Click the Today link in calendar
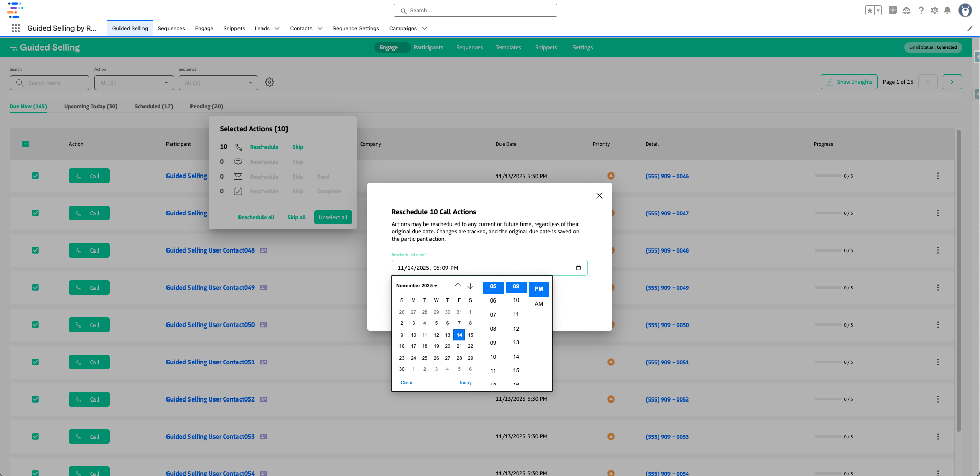The height and width of the screenshot is (476, 980). [465, 383]
